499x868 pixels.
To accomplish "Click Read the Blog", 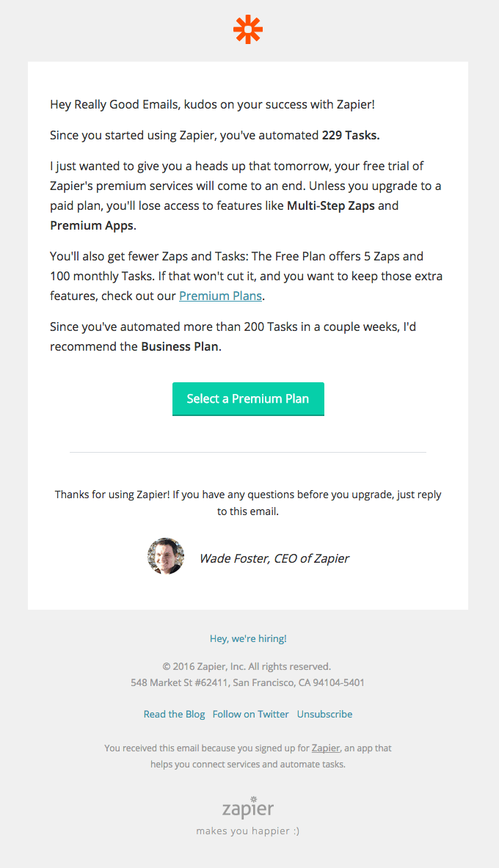I will [x=174, y=713].
